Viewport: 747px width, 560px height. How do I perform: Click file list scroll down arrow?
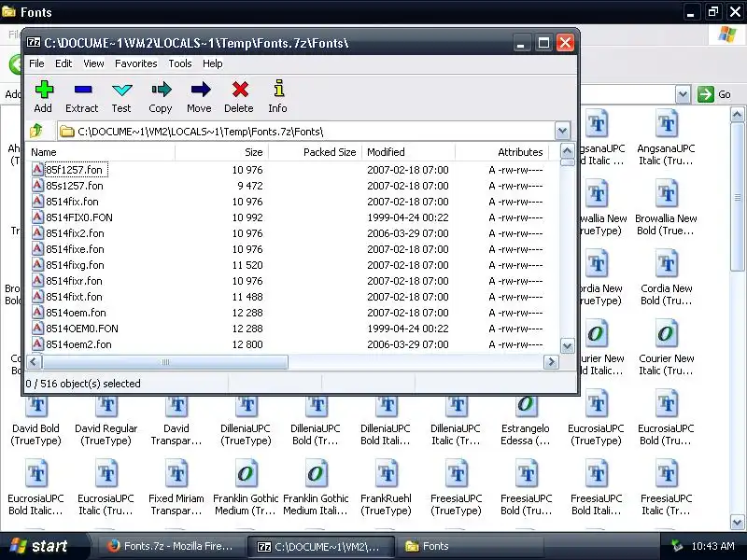click(567, 345)
